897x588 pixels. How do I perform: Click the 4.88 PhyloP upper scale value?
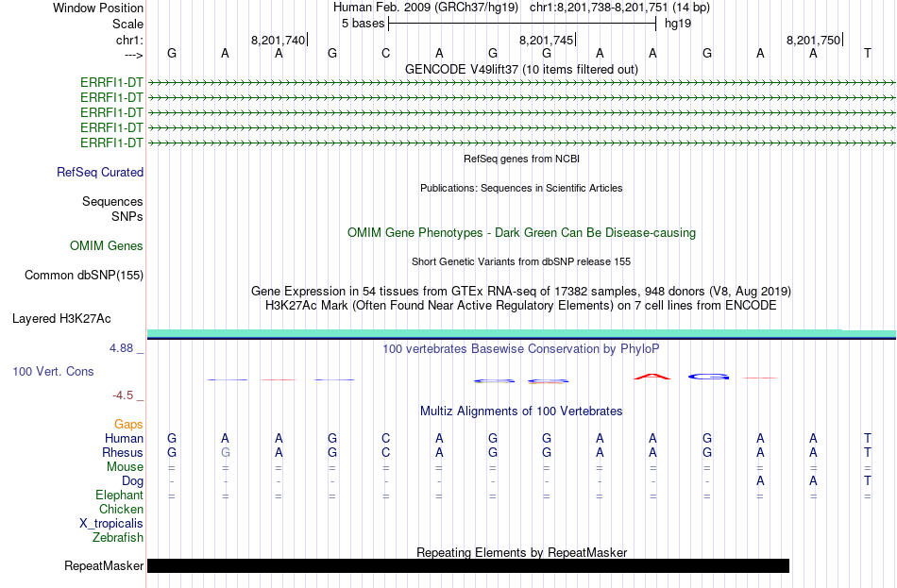[x=121, y=348]
